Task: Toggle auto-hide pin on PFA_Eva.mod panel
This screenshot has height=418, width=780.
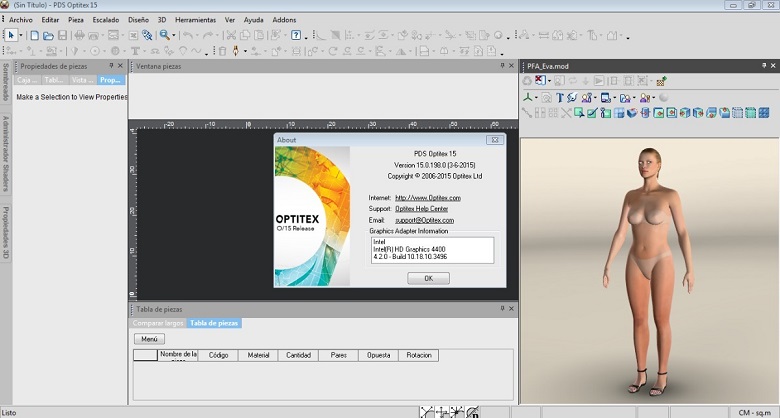Action: pyautogui.click(x=764, y=66)
